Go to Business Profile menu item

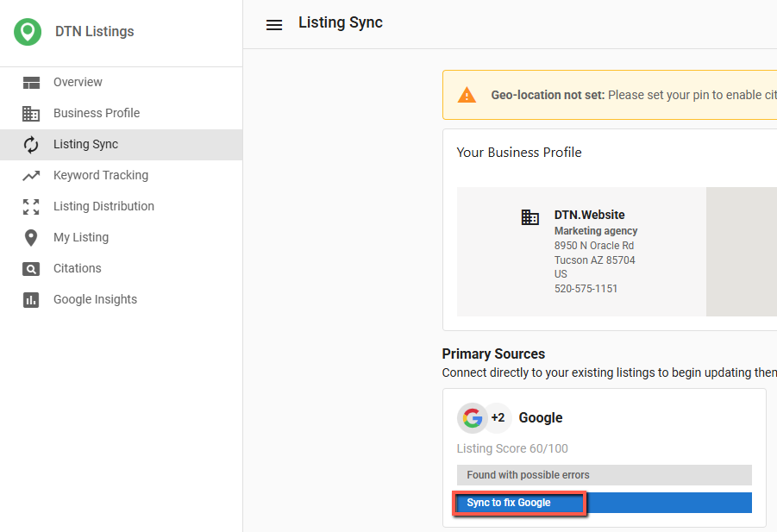pyautogui.click(x=121, y=114)
